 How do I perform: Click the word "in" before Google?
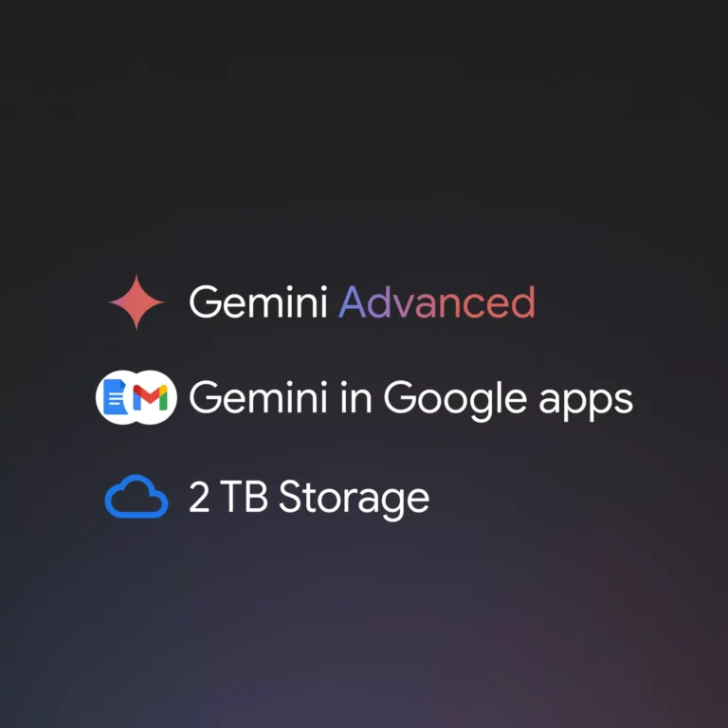(355, 398)
